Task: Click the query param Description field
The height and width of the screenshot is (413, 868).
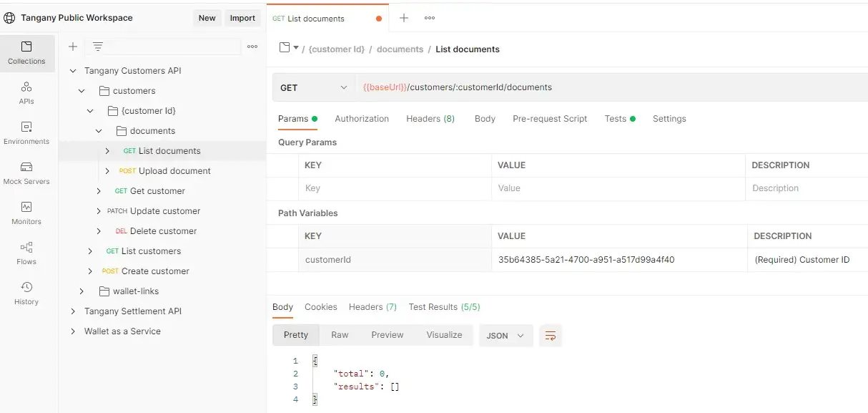Action: (807, 188)
